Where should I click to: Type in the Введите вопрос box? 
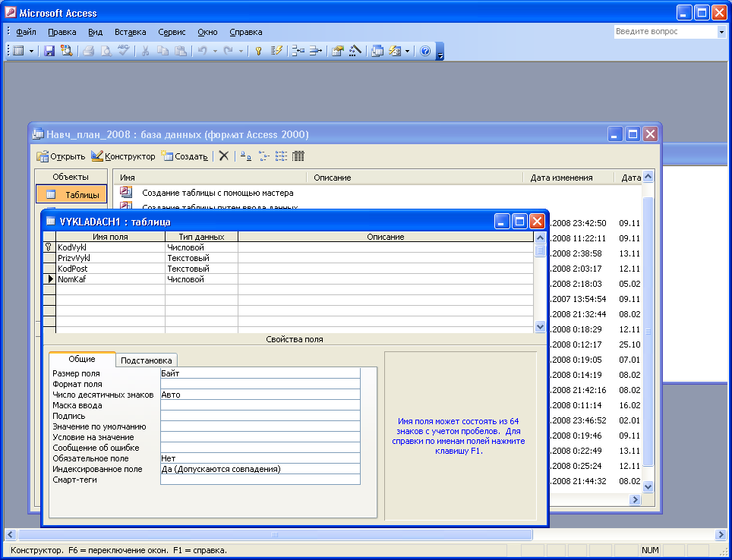tap(665, 32)
